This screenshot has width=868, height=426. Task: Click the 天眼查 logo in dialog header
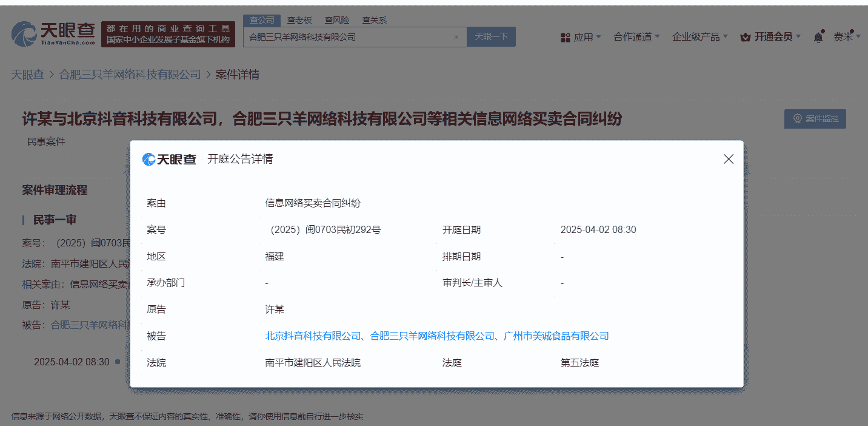pyautogui.click(x=169, y=159)
